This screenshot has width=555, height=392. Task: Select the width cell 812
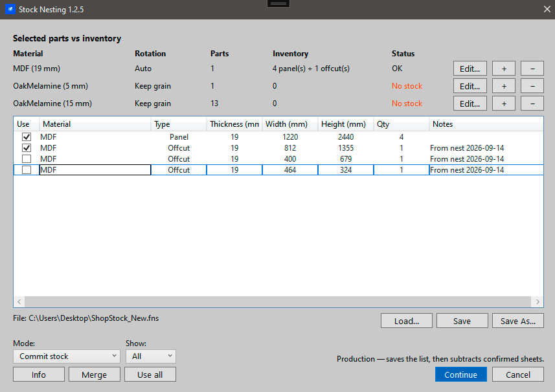(290, 147)
